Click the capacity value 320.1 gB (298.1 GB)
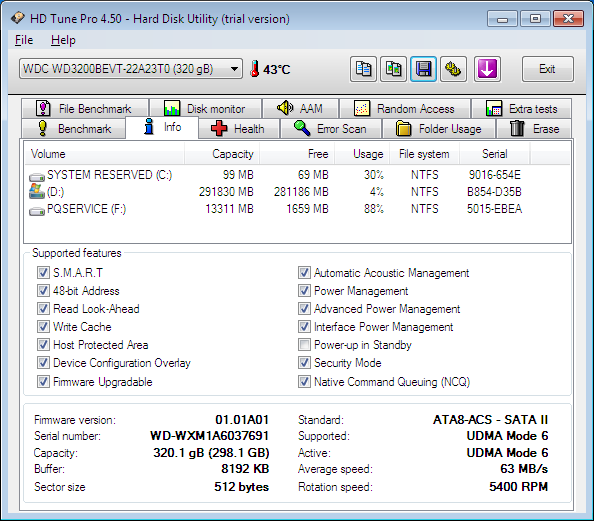The height and width of the screenshot is (521, 594). click(211, 453)
